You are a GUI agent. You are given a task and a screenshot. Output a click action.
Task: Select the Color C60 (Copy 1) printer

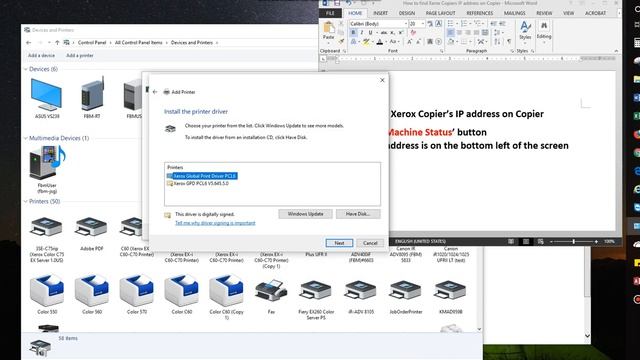pos(227,297)
